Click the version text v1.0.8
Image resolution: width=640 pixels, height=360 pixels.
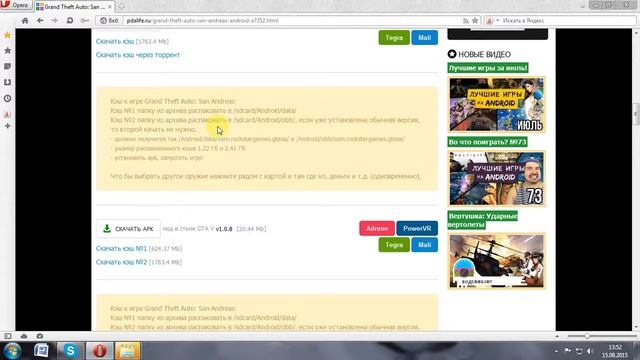(224, 229)
